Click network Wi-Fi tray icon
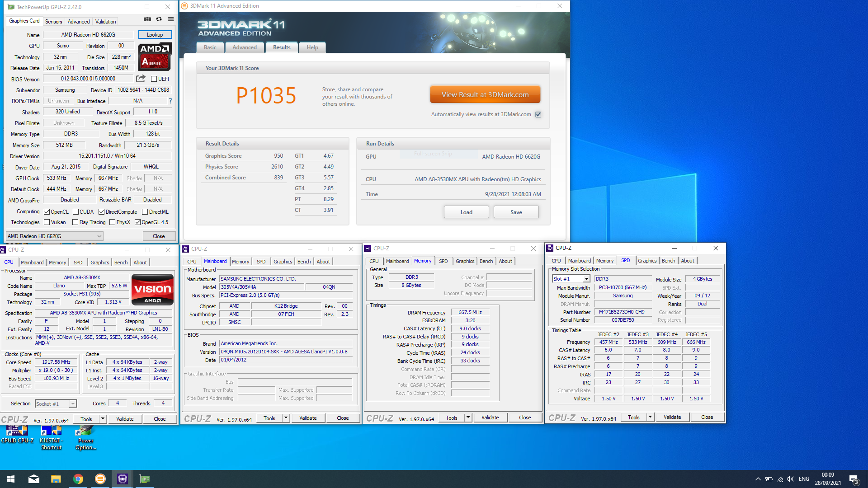The height and width of the screenshot is (488, 868). (x=780, y=479)
